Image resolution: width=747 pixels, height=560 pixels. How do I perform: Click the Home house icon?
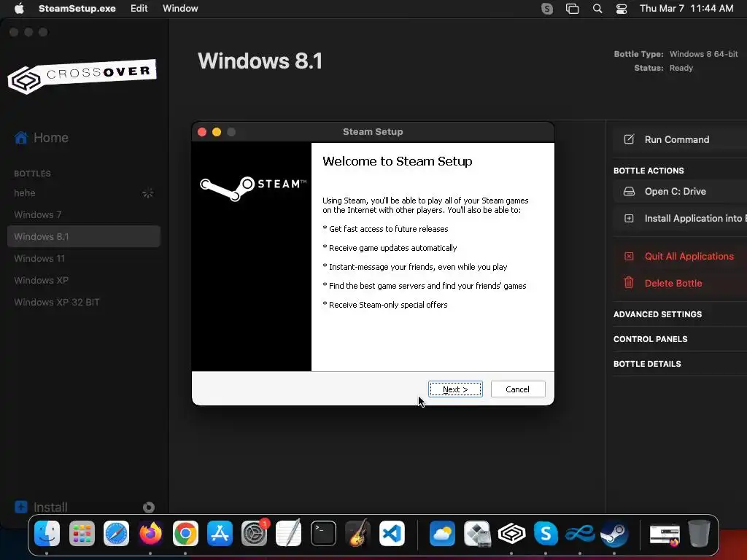pyautogui.click(x=21, y=138)
